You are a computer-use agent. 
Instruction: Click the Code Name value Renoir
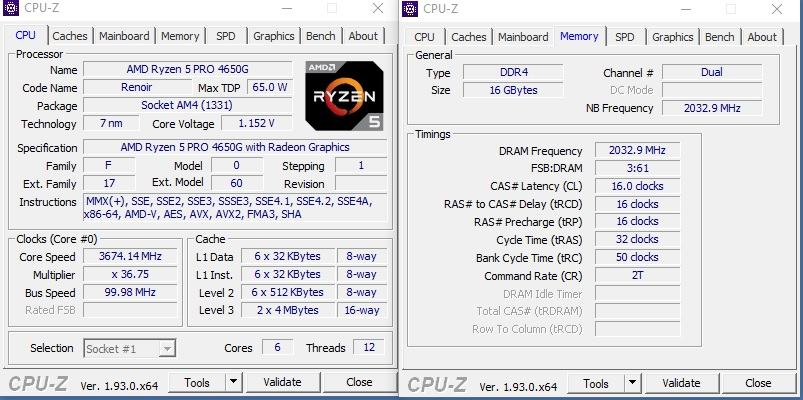[x=137, y=87]
